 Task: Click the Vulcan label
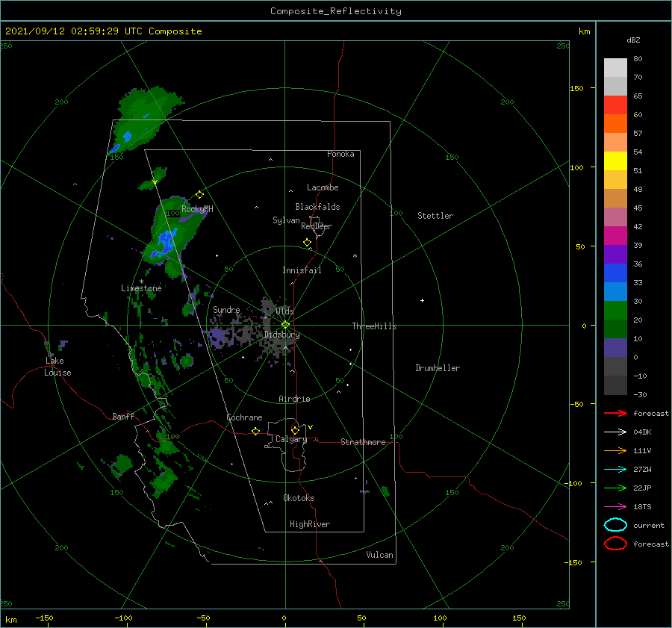tap(380, 555)
